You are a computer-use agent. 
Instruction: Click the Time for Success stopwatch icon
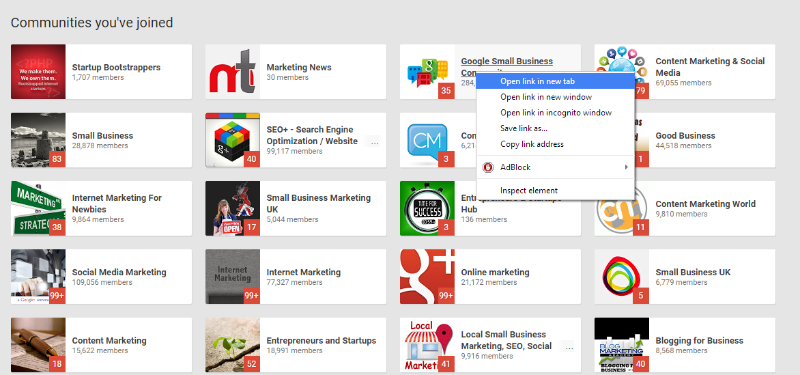[427, 208]
